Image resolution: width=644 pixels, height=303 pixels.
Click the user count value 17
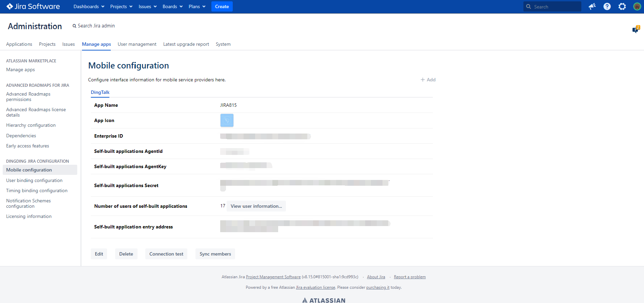point(223,206)
